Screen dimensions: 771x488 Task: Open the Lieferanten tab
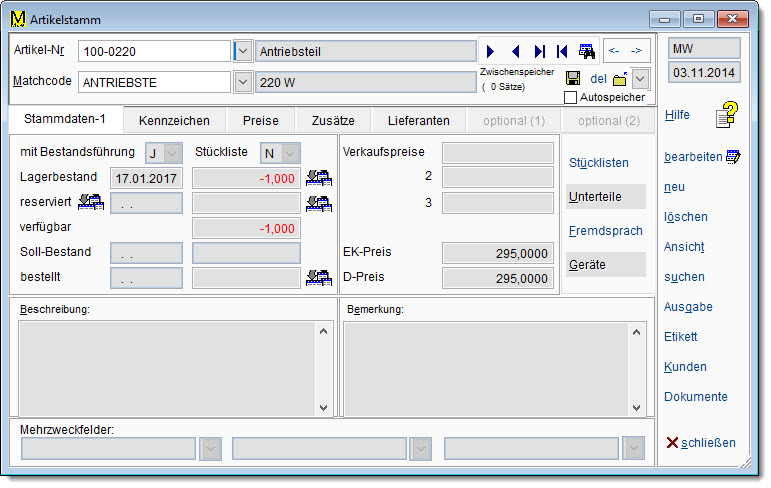pyautogui.click(x=418, y=121)
